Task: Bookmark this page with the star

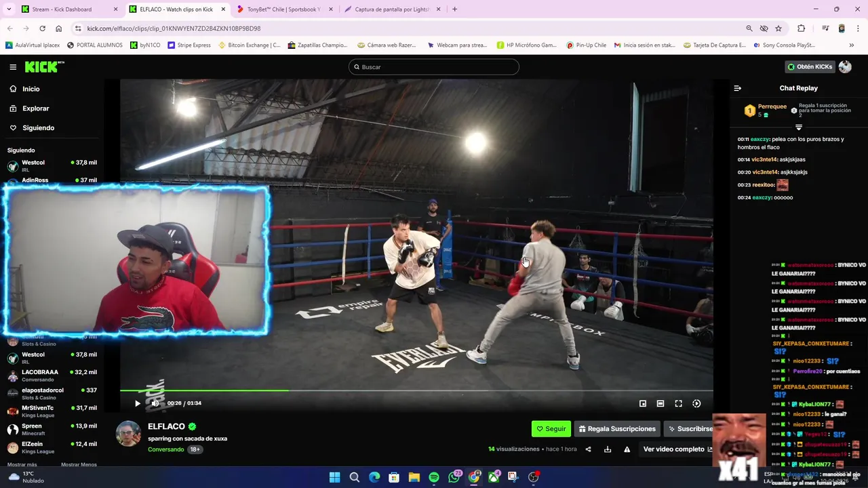Action: pyautogui.click(x=778, y=28)
